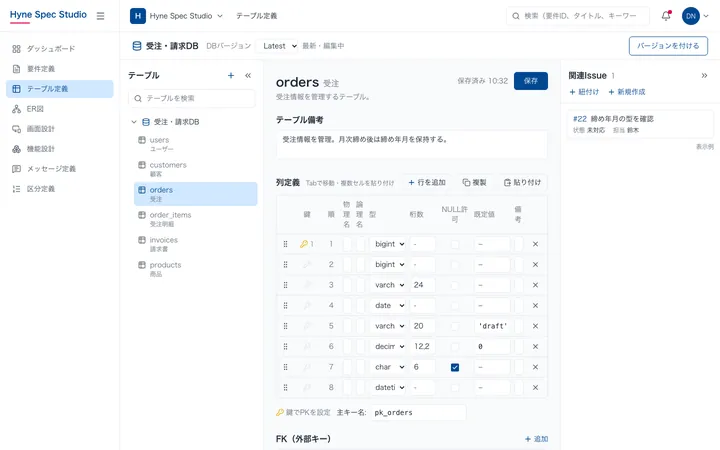Image resolution: width=720 pixels, height=450 pixels.
Task: Click the FK 追加 link
Action: [x=536, y=439]
